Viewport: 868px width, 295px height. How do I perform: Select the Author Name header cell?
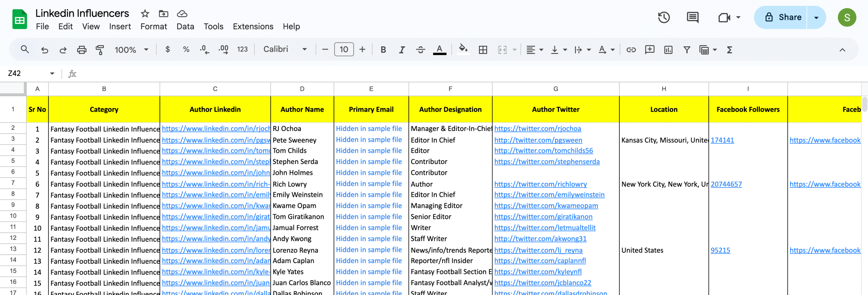click(x=302, y=109)
